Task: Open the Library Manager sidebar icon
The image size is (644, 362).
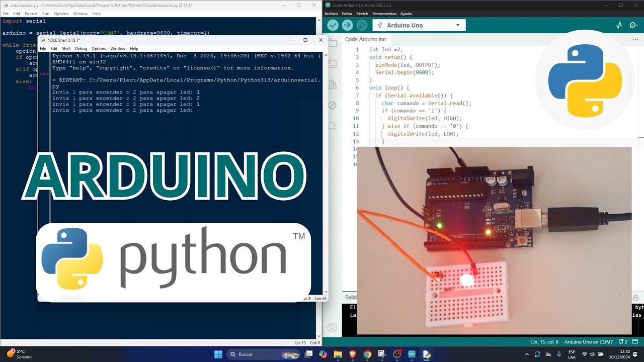Action: pyautogui.click(x=332, y=84)
